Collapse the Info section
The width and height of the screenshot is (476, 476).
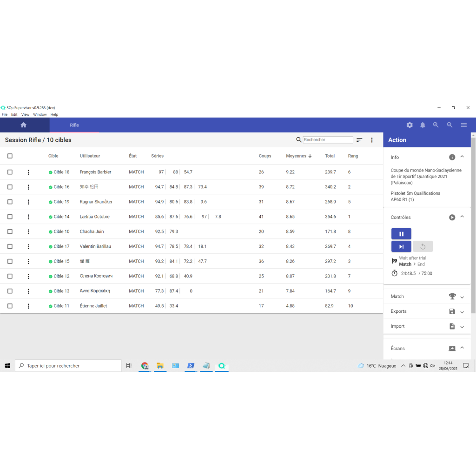(x=462, y=157)
